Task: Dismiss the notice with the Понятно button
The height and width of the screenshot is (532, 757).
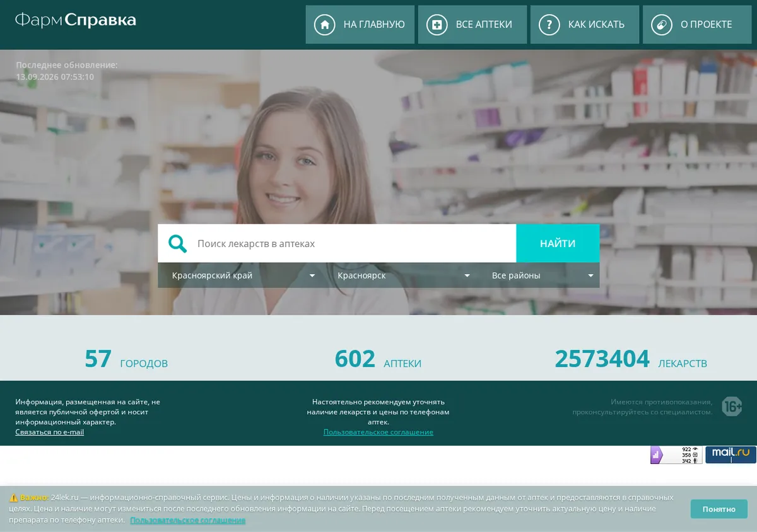Action: [719, 509]
